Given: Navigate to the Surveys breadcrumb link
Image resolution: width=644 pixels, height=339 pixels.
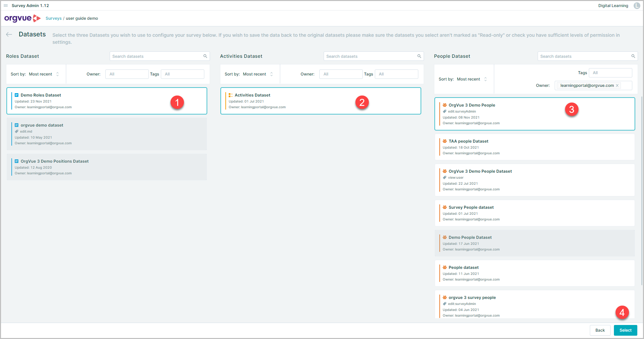Looking at the screenshot, I should click(x=53, y=18).
